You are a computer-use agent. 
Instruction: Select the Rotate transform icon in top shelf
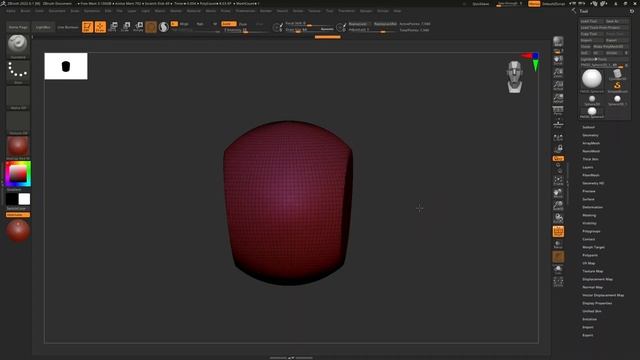(x=138, y=27)
